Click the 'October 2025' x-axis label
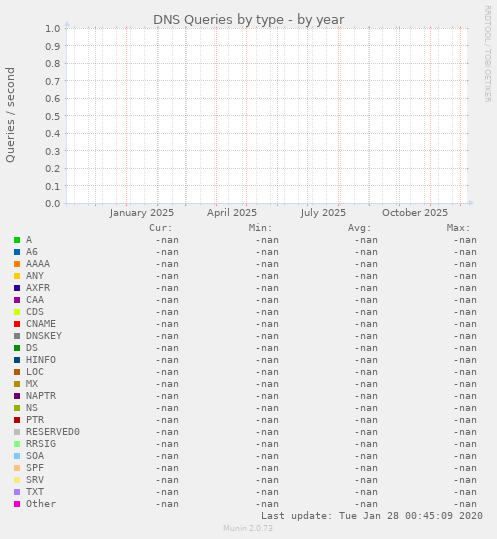This screenshot has height=539, width=497. (x=415, y=213)
